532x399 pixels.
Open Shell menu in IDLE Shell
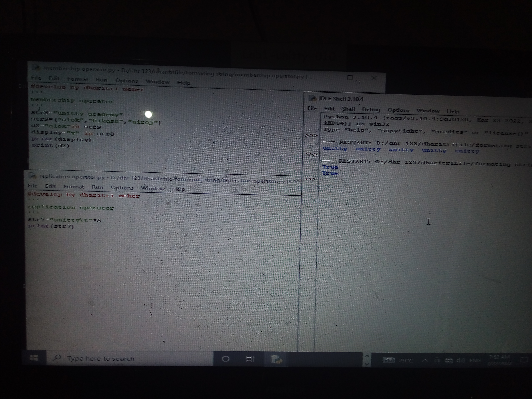[x=348, y=109]
